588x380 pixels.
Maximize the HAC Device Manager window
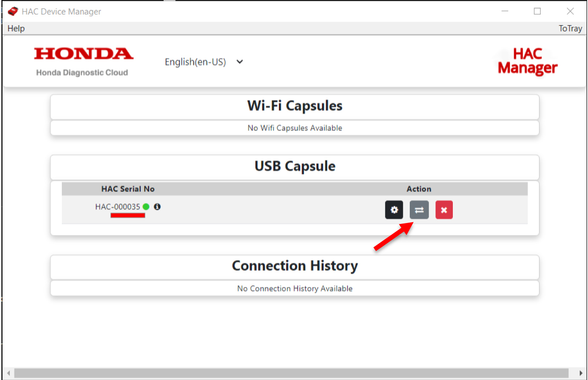537,11
